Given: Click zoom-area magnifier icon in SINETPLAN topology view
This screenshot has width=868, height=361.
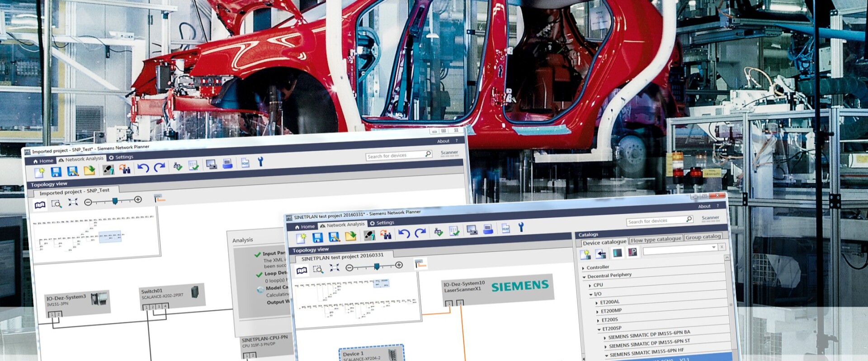Looking at the screenshot, I should coord(318,269).
